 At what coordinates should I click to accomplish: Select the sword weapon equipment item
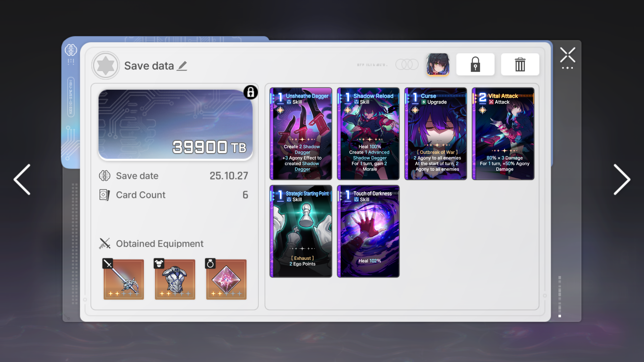coord(124,279)
